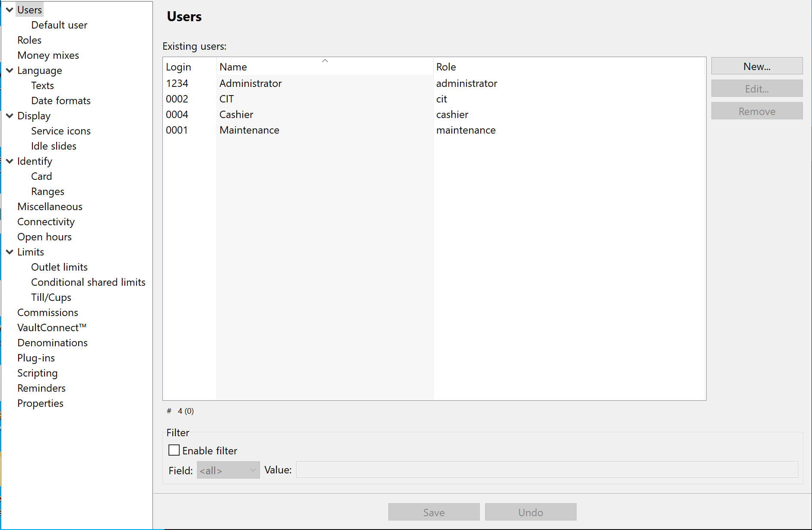This screenshot has height=530, width=812.
Task: Select the Roles settings page
Action: point(29,40)
